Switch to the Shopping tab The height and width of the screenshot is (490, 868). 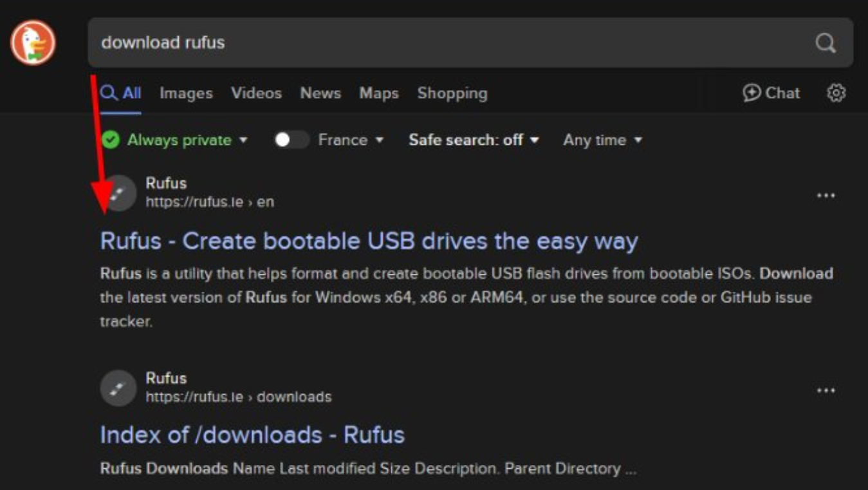tap(452, 93)
